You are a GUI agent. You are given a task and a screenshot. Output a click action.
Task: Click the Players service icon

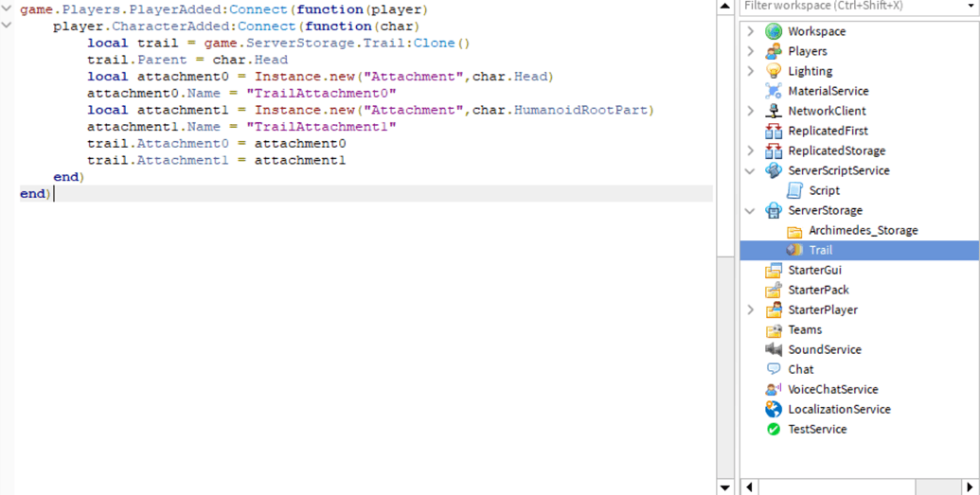point(774,51)
